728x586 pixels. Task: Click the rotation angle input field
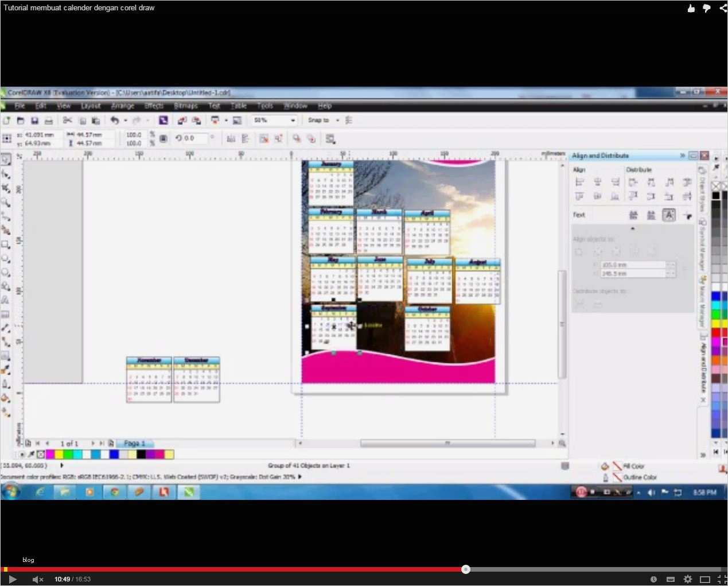tap(196, 138)
